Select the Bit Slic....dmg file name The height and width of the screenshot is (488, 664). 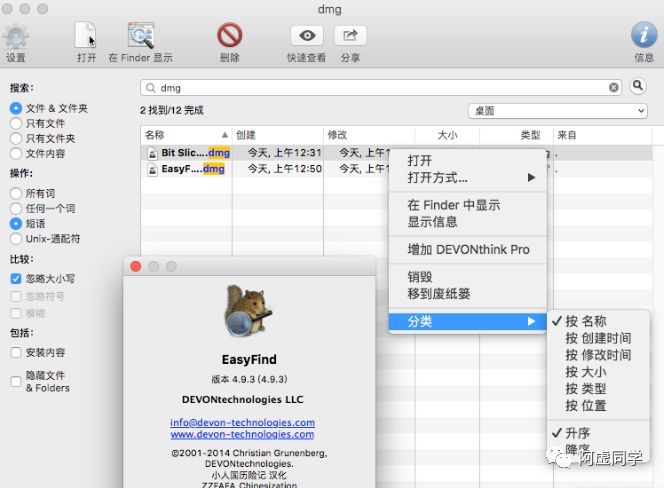tap(196, 152)
